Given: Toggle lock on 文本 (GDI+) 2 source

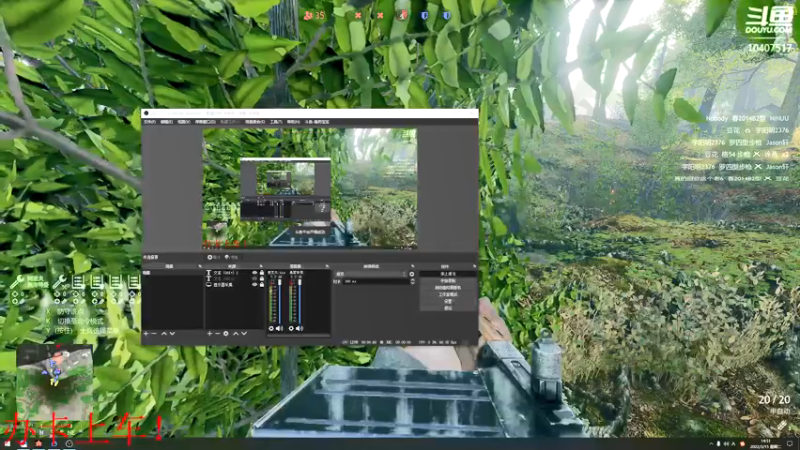Looking at the screenshot, I should tap(262, 272).
